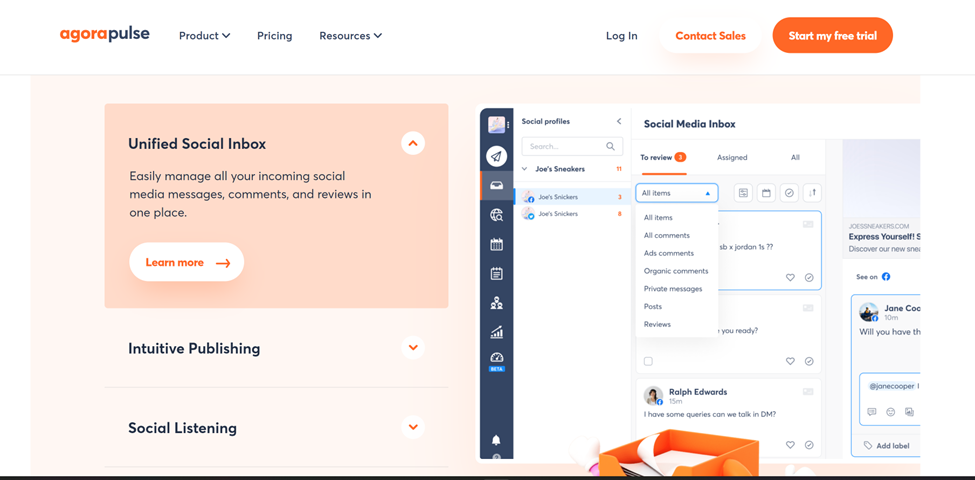Click the heart icon on the jordan 1s message
This screenshot has height=480, width=975.
(x=790, y=278)
